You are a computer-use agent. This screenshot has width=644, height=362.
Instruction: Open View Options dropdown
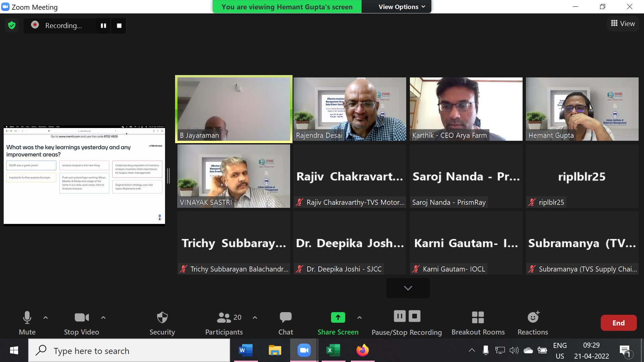(401, 7)
